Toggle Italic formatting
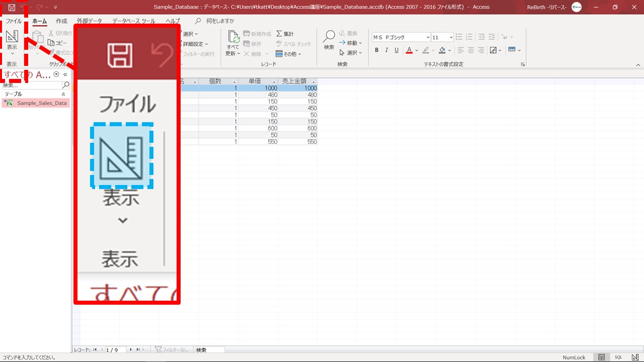The height and width of the screenshot is (362, 644). 386,50
